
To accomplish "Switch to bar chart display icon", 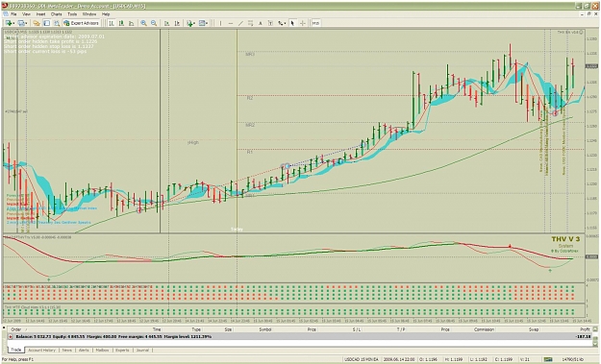I will (112, 23).
